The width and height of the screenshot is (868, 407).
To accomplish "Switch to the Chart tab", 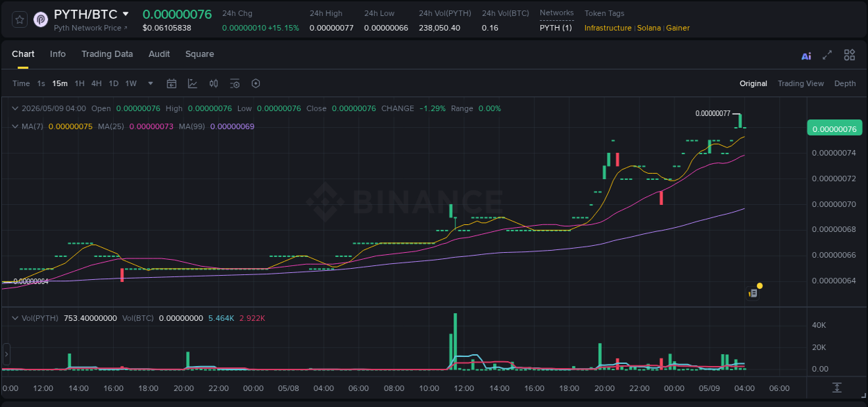I will pos(23,54).
